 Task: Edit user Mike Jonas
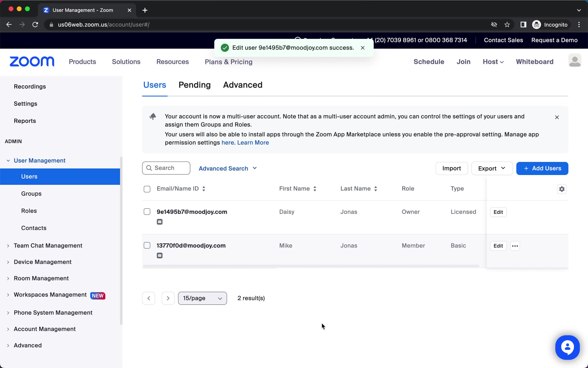(x=498, y=246)
